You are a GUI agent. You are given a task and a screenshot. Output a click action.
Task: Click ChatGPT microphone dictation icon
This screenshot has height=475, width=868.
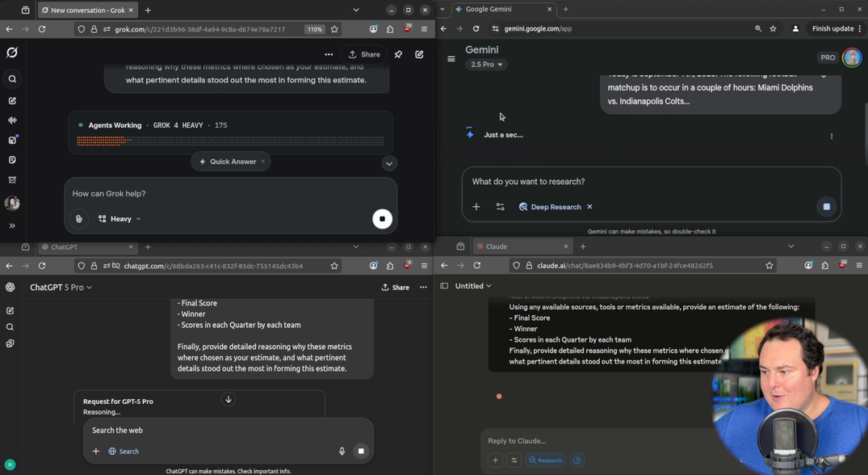(342, 452)
